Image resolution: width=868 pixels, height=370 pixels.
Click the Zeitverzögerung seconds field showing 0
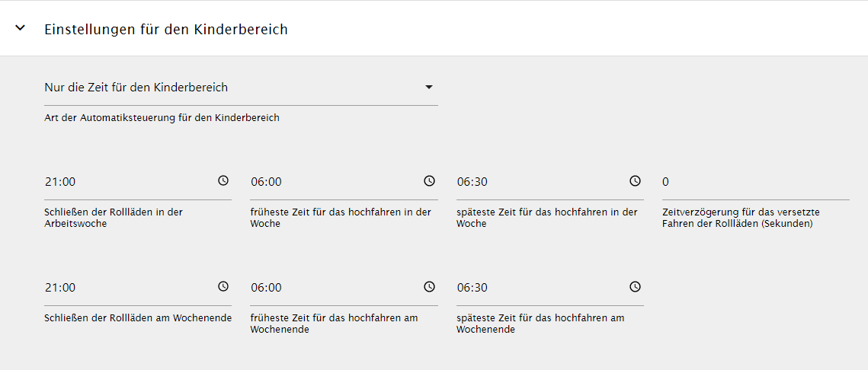tap(756, 182)
